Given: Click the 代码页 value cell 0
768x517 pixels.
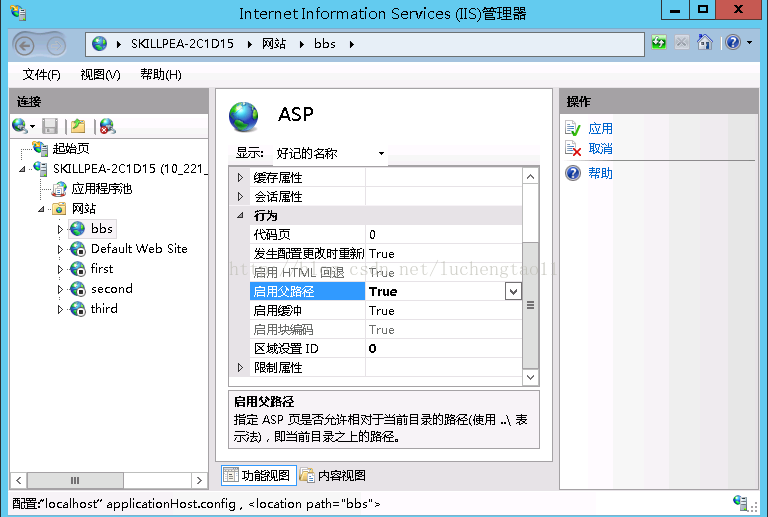Looking at the screenshot, I should (x=444, y=235).
